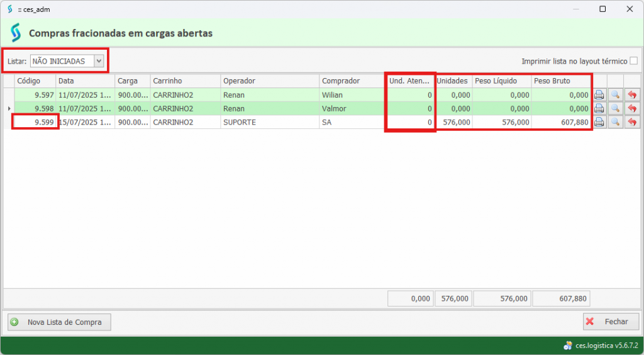Click the row indicator arrow for 9.598

tap(9, 108)
